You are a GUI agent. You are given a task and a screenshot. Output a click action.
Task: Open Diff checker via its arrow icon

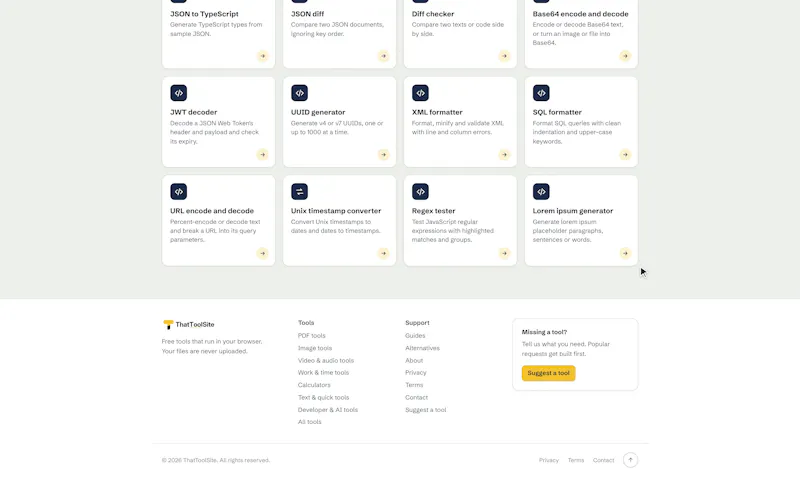505,56
